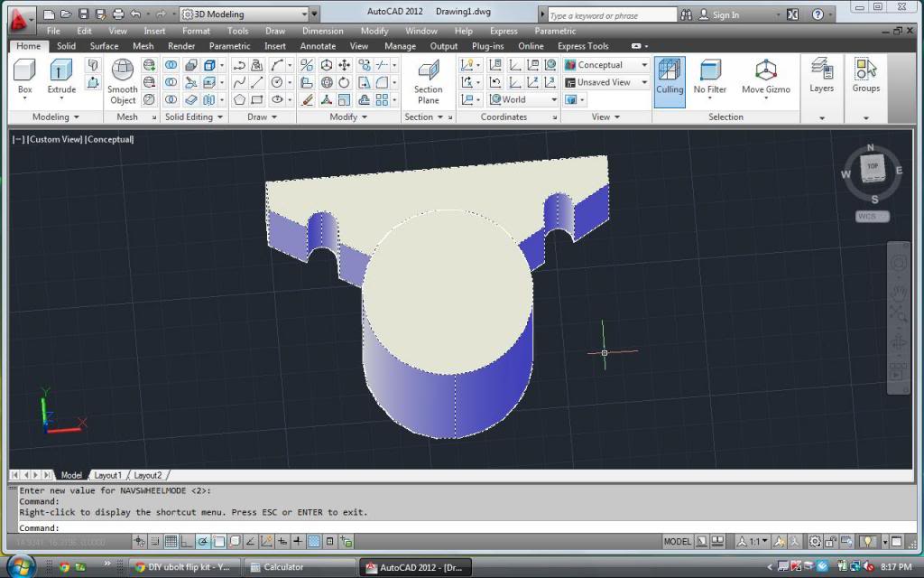Open the 3D Modeling workspace dropdown
924x578 pixels.
point(245,14)
